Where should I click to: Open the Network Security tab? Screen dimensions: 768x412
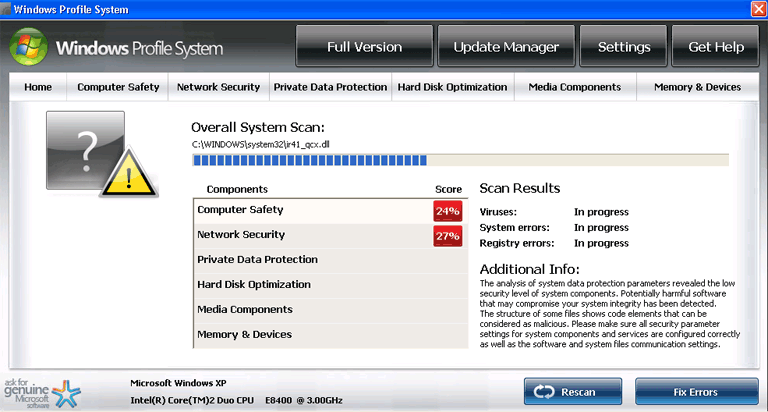click(x=218, y=87)
